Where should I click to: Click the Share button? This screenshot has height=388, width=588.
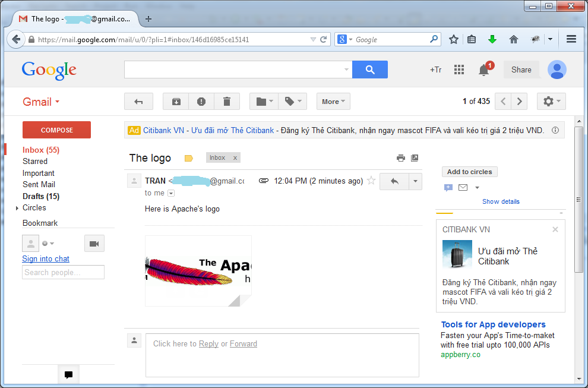[x=521, y=70]
